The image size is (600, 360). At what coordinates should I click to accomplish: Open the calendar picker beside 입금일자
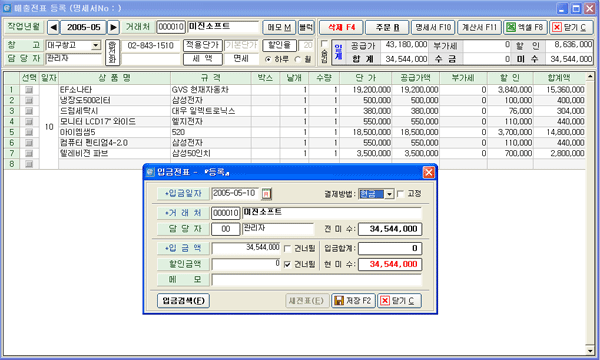coord(266,194)
